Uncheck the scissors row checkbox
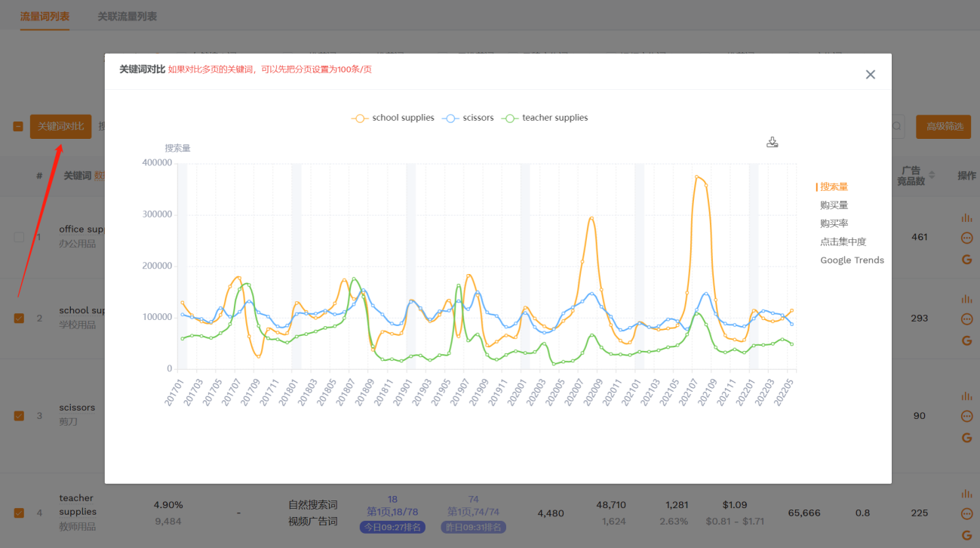The image size is (980, 548). pos(19,416)
